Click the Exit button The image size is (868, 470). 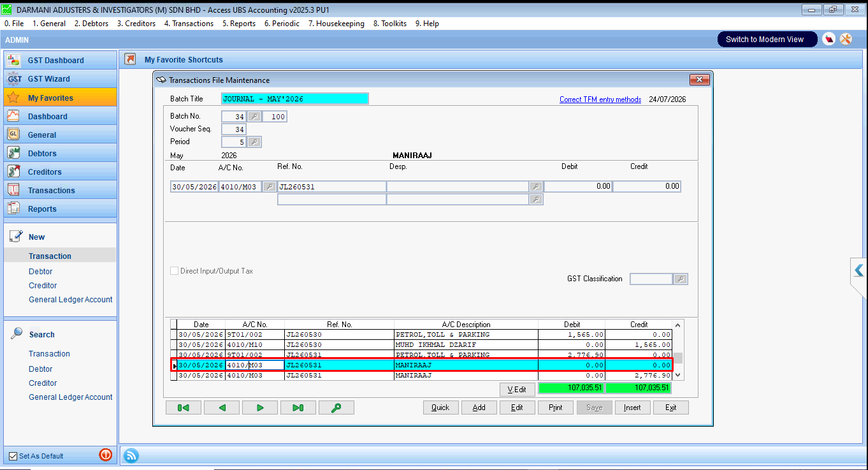point(671,408)
